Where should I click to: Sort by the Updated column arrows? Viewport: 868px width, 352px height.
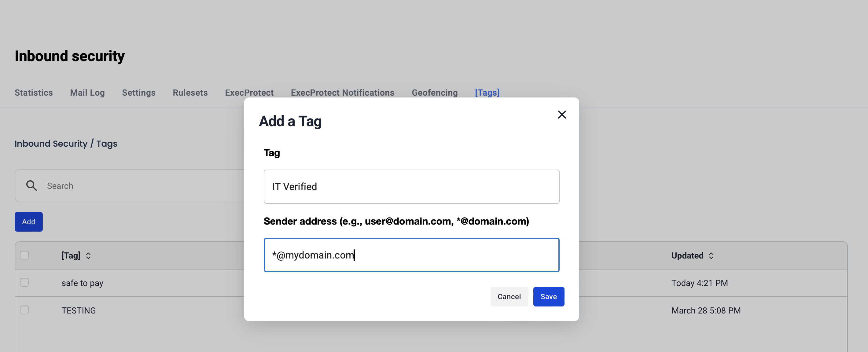711,256
